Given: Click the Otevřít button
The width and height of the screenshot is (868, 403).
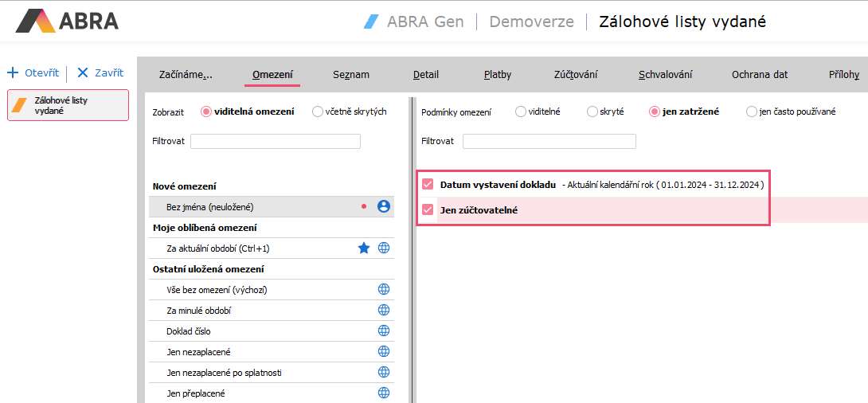Looking at the screenshot, I should point(33,72).
